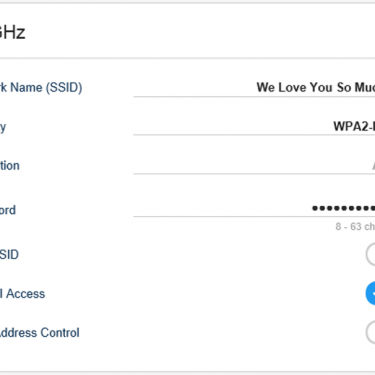The image size is (375, 375).
Task: Toggle the hide SSID switch
Action: point(370,254)
